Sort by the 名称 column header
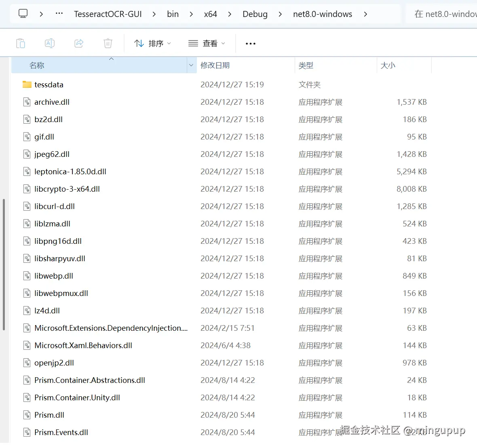477x448 pixels. coord(99,65)
